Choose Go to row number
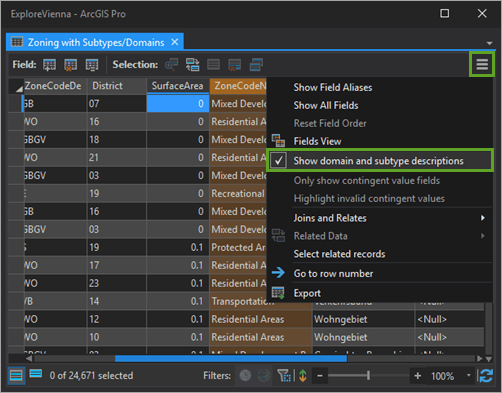Viewport: 502px width, 393px height. (x=333, y=273)
